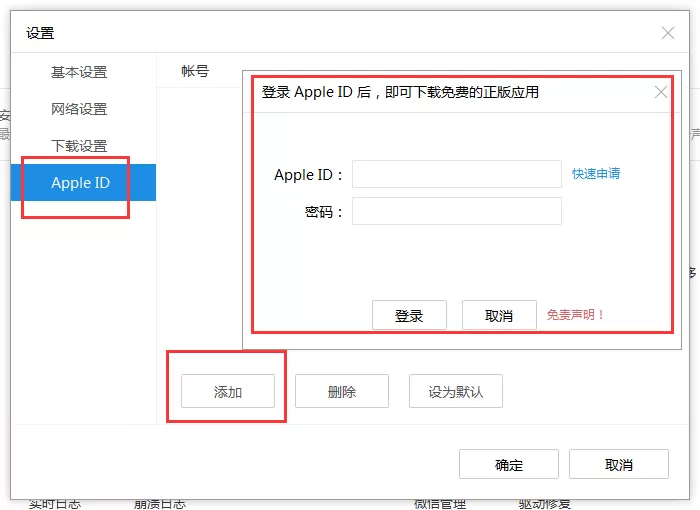Screen dimensions: 700x510
Task: Open 崩溃日志 in the background window
Action: point(159,505)
